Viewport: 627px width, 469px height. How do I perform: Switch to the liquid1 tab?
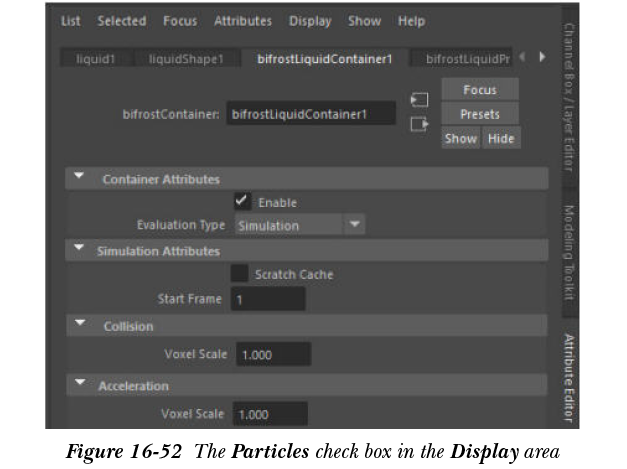click(x=96, y=59)
